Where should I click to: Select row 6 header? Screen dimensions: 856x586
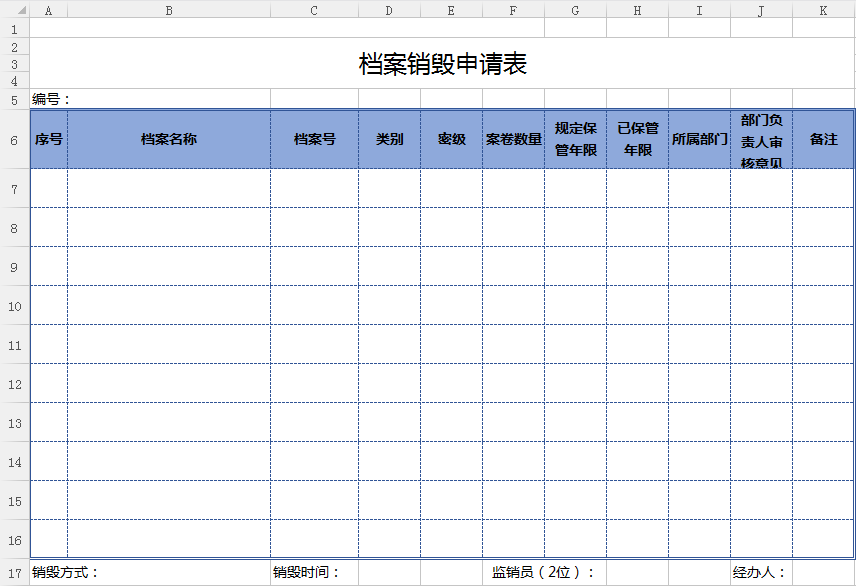pos(15,139)
